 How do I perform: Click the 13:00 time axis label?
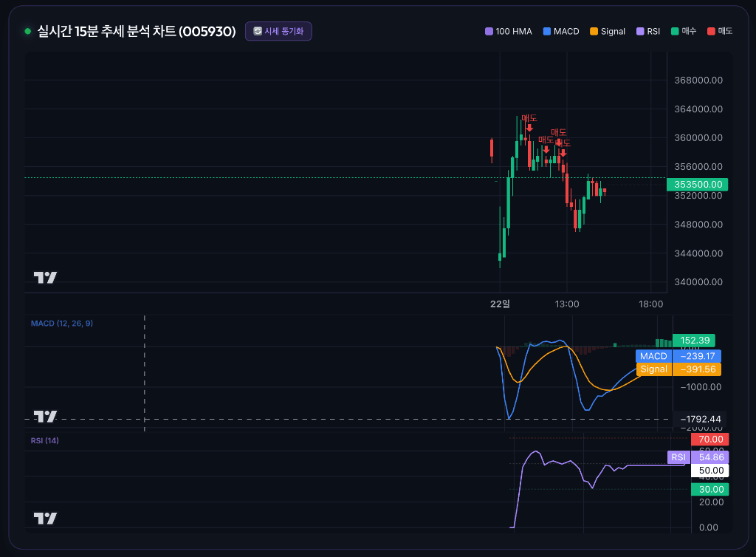point(566,304)
